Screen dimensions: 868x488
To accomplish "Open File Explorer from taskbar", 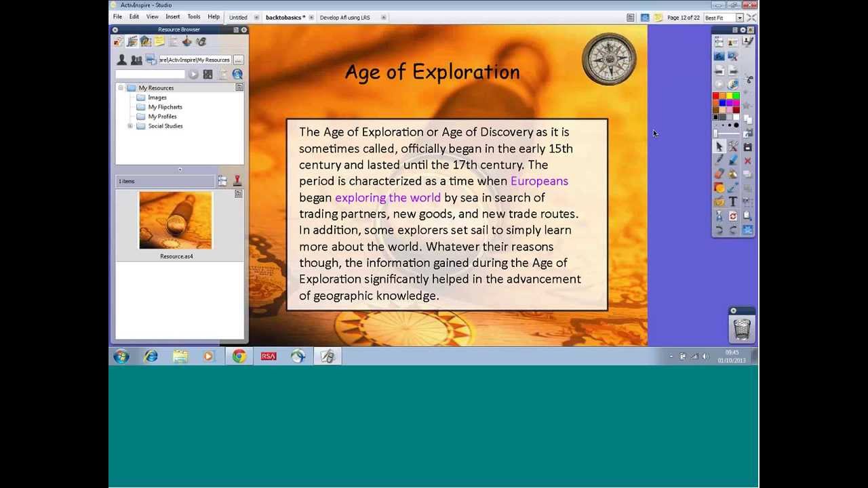I will [x=180, y=356].
